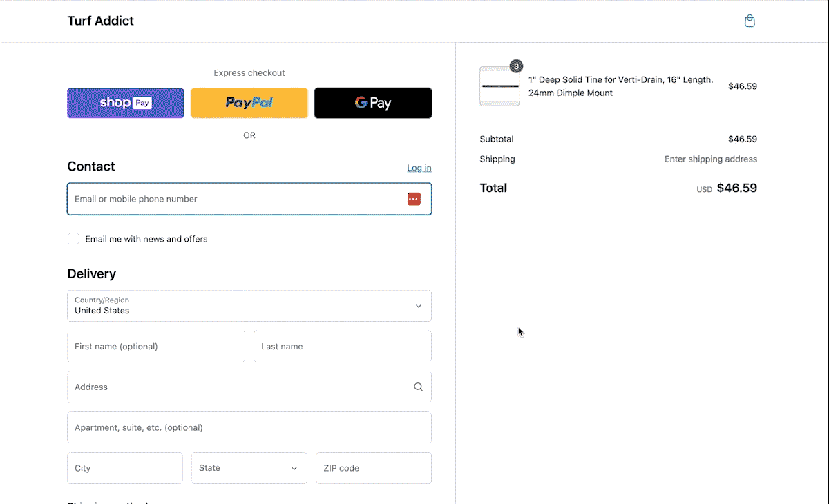Viewport: 829px width, 504px height.
Task: Click the Address input field
Action: (x=238, y=387)
